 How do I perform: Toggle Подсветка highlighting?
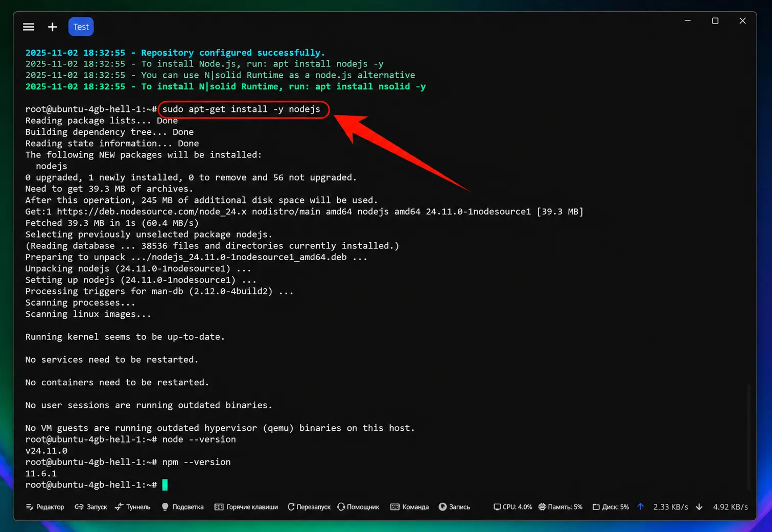click(x=182, y=507)
